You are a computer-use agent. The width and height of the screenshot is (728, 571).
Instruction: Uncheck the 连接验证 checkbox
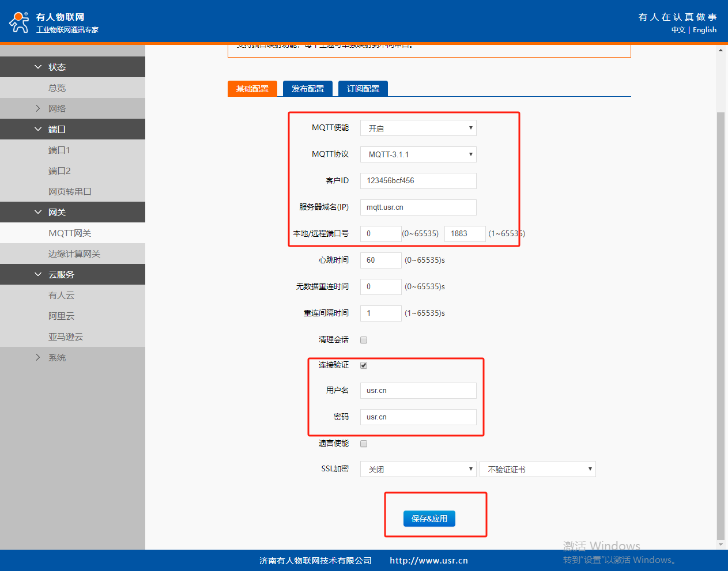364,365
